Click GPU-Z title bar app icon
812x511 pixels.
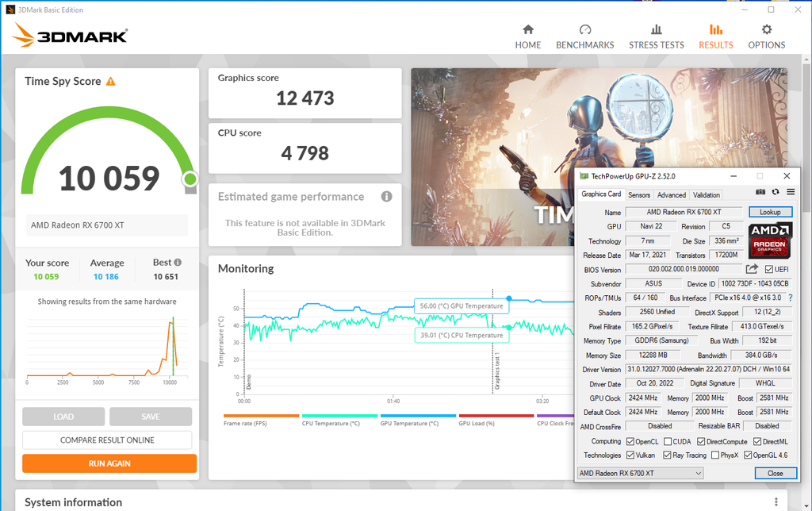click(x=584, y=176)
